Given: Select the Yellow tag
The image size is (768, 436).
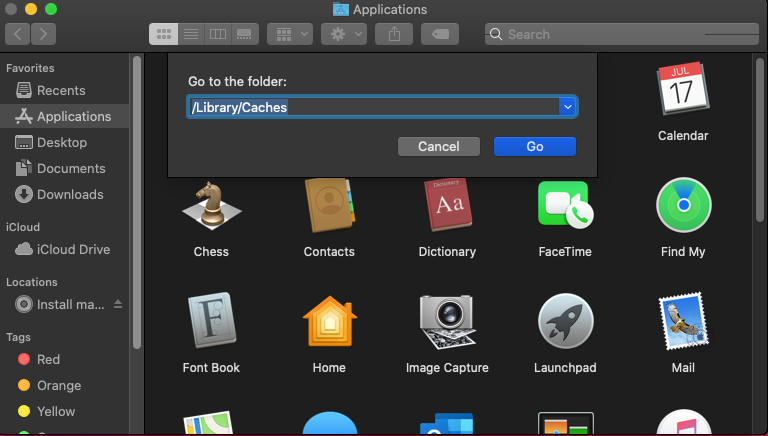Looking at the screenshot, I should coord(65,412).
